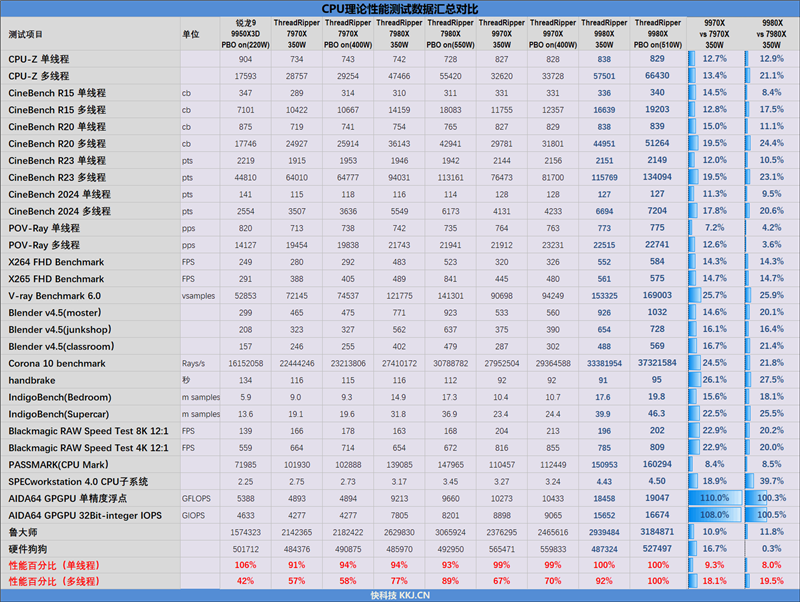Screen dimensions: 800x602
Task: Click value 16152058 in Corona row
Action: [x=245, y=363]
